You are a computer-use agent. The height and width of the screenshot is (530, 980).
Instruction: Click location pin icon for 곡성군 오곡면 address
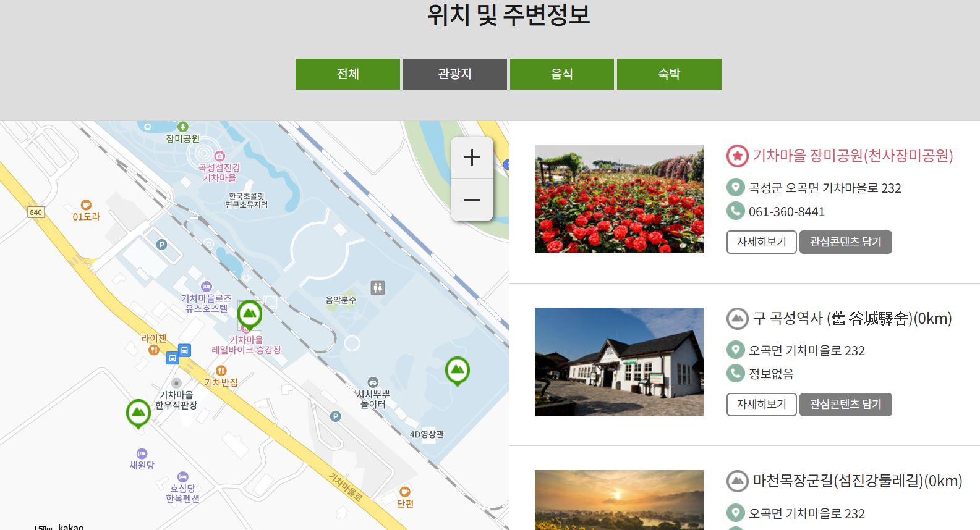735,187
